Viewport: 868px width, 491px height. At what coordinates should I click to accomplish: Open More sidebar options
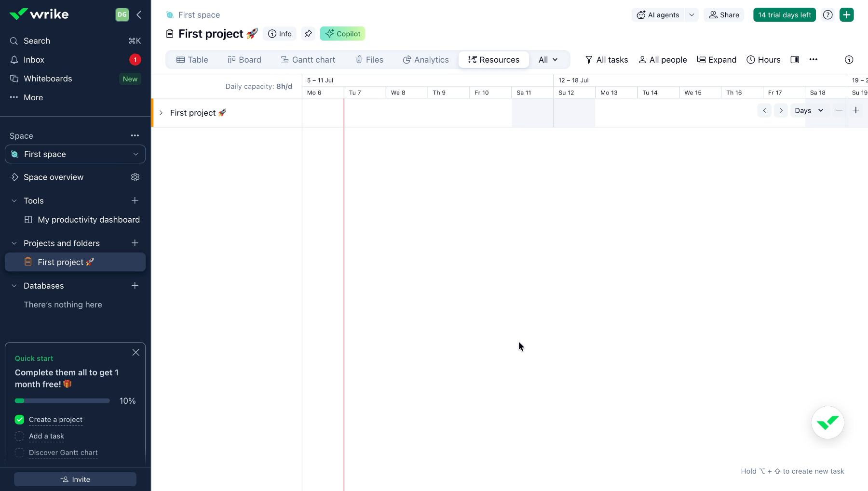point(75,97)
